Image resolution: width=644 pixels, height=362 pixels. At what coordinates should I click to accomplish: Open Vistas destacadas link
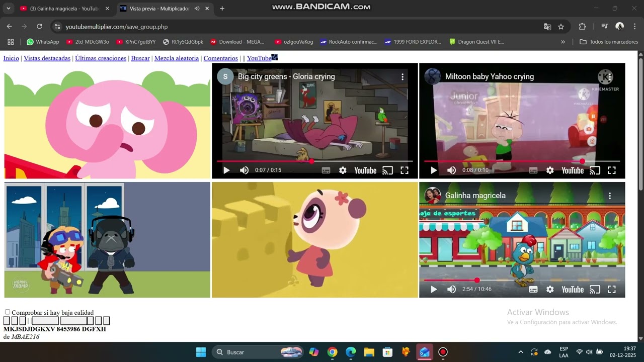[x=47, y=58]
